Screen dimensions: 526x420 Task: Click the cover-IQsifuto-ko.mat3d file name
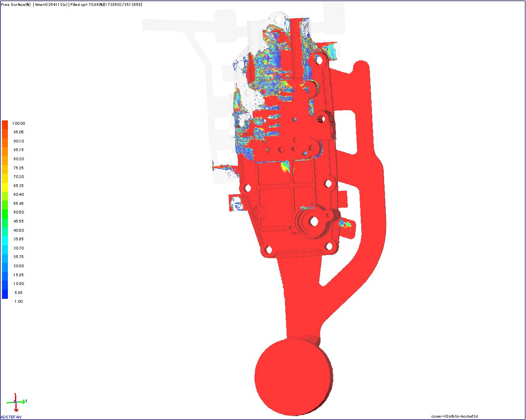[x=454, y=416]
